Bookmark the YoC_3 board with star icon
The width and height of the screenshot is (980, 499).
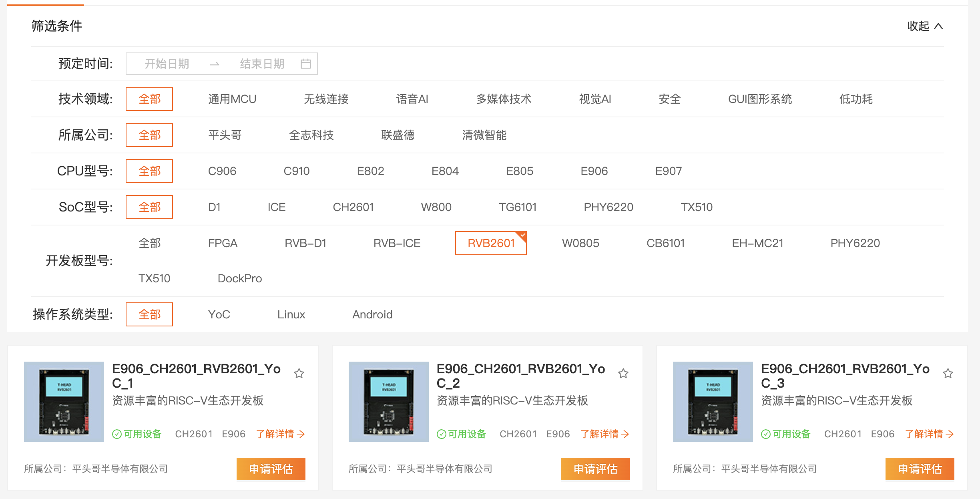948,374
